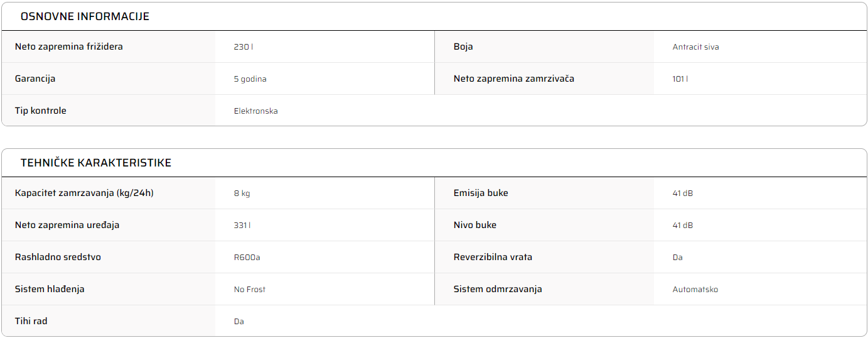Click the No Frost cooling system value
This screenshot has width=868, height=338.
point(250,290)
